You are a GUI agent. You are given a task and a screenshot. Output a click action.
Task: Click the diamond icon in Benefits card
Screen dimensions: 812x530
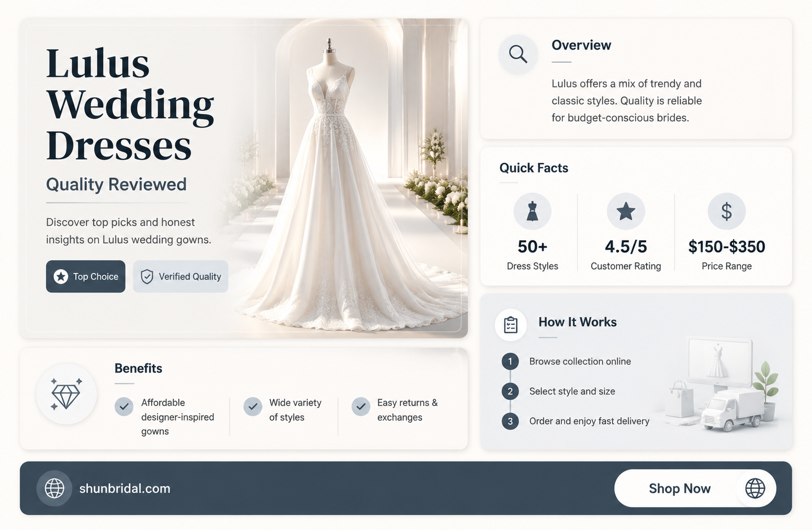pyautogui.click(x=66, y=394)
